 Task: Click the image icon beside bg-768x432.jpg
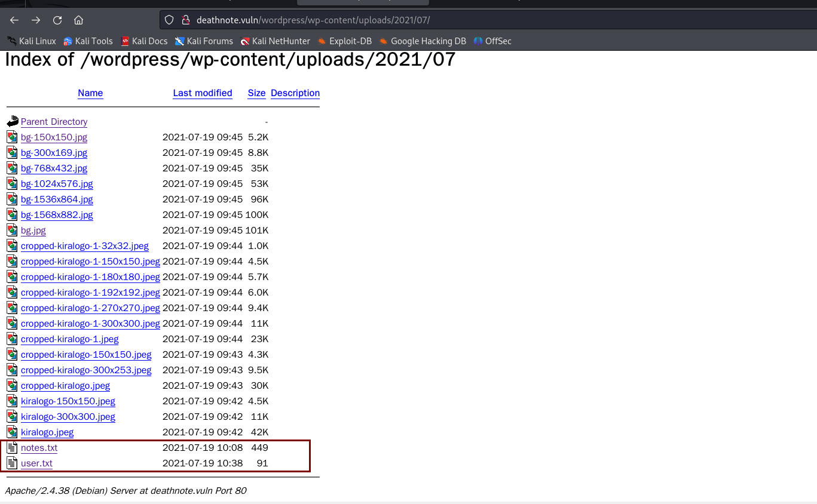(x=13, y=168)
